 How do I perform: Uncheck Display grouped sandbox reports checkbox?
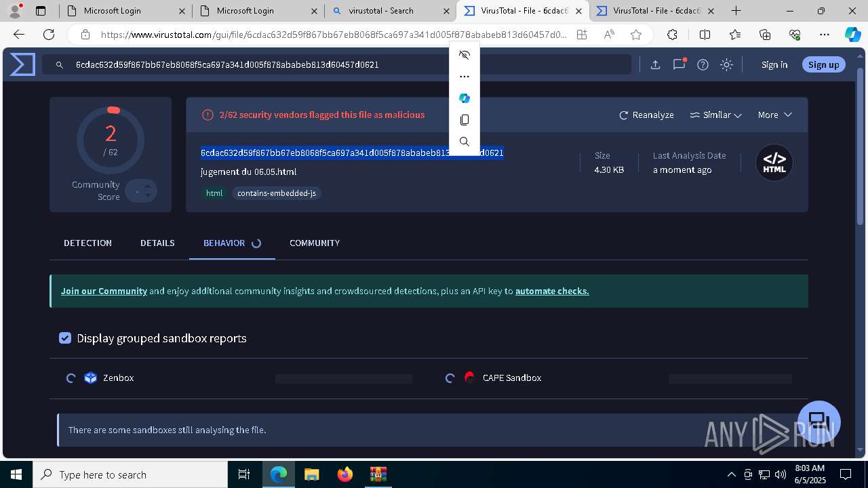[x=65, y=338]
